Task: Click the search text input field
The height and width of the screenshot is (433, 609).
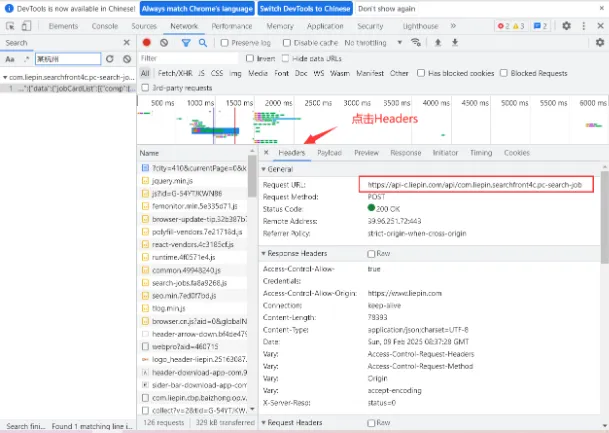Action: (68, 59)
